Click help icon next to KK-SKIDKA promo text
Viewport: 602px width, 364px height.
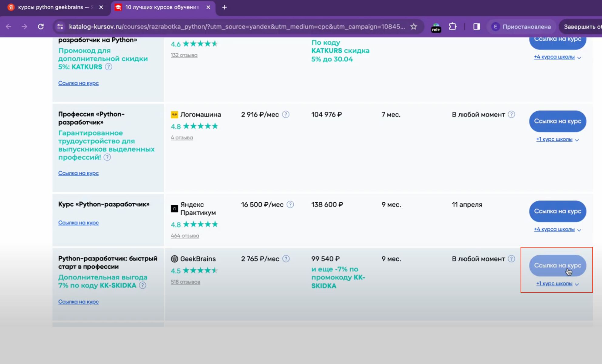point(142,285)
